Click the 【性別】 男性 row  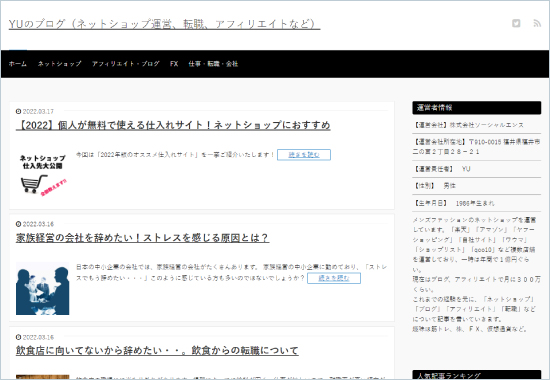pos(477,186)
